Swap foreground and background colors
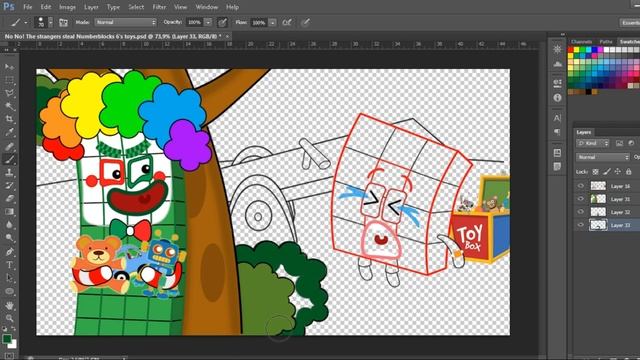Image resolution: width=640 pixels, height=360 pixels. point(13,329)
